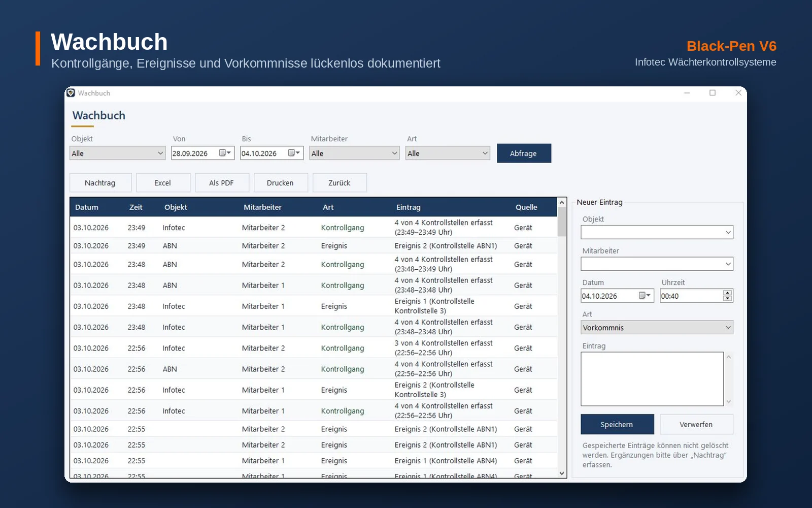Click the Wachbuch app icon in title bar
The image size is (812, 508).
(x=71, y=93)
